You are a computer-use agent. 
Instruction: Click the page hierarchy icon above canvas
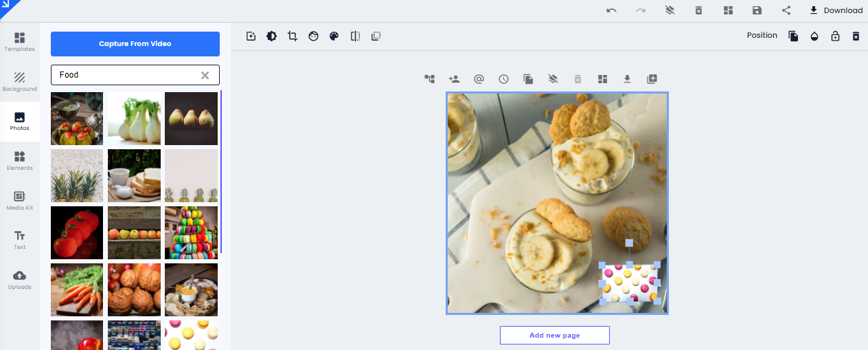430,79
